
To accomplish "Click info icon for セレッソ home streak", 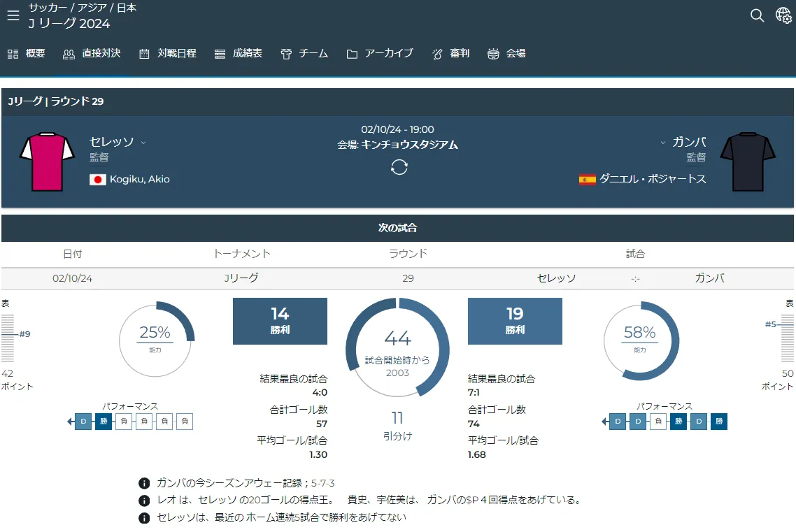I will tap(144, 518).
